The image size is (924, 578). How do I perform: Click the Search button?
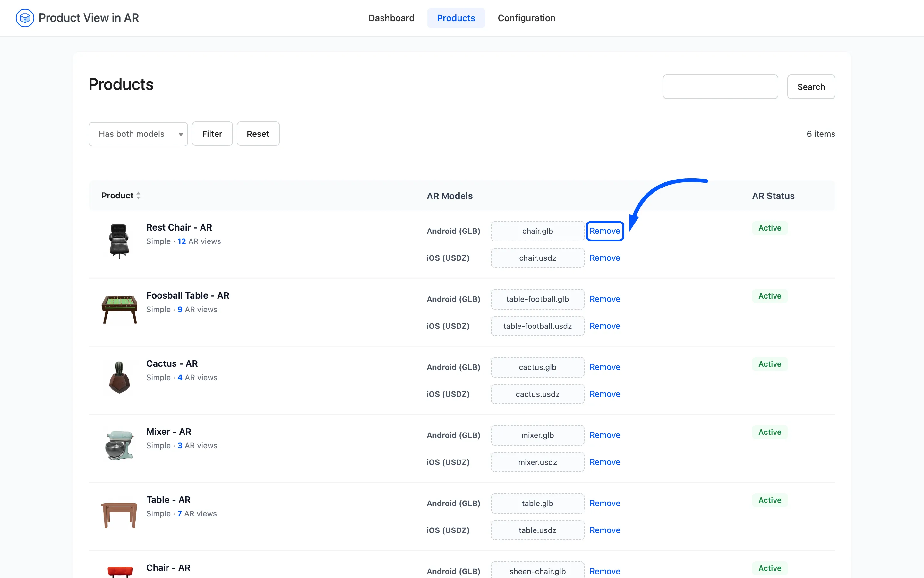click(811, 87)
